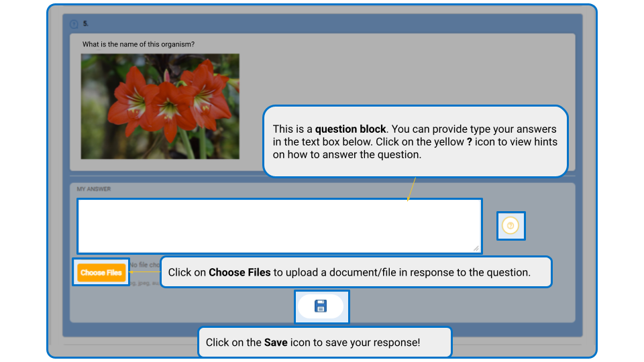This screenshot has width=644, height=362.
Task: Click the answer box resize handle
Action: tap(476, 248)
